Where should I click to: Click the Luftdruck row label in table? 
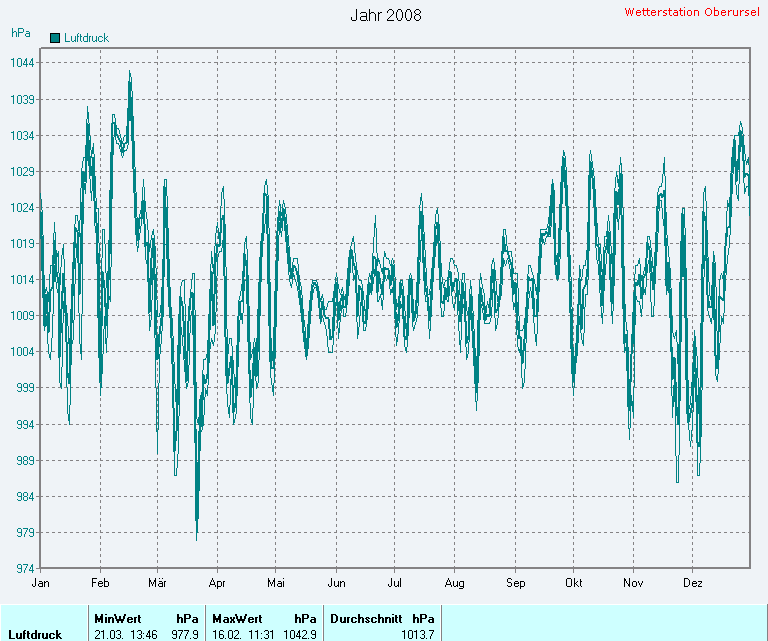click(x=35, y=635)
